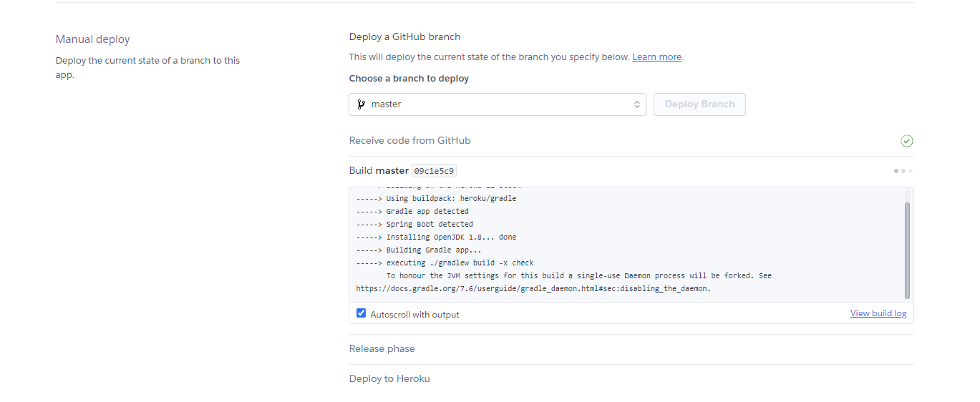Click the 'Installing OpenJDK 1.8... done' log line
Image resolution: width=980 pixels, height=402 pixels.
coord(436,237)
